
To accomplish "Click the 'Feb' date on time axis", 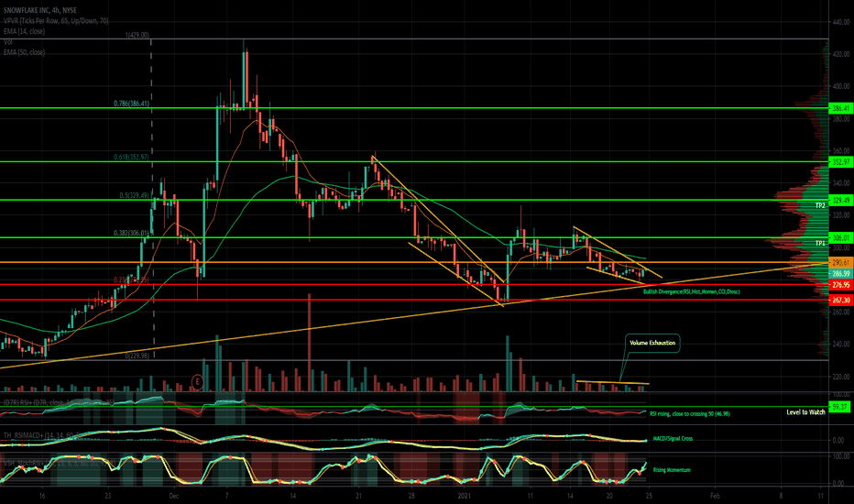I will point(715,496).
